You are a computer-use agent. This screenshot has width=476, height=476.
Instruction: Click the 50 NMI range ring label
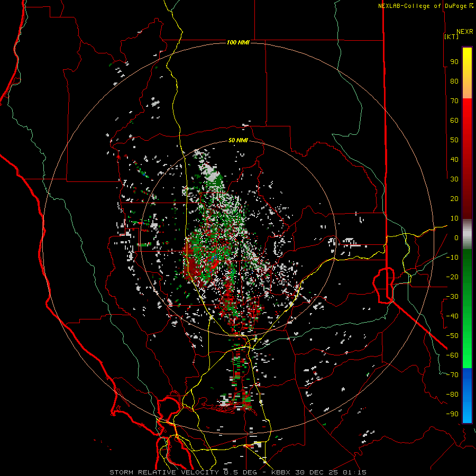coord(238,141)
